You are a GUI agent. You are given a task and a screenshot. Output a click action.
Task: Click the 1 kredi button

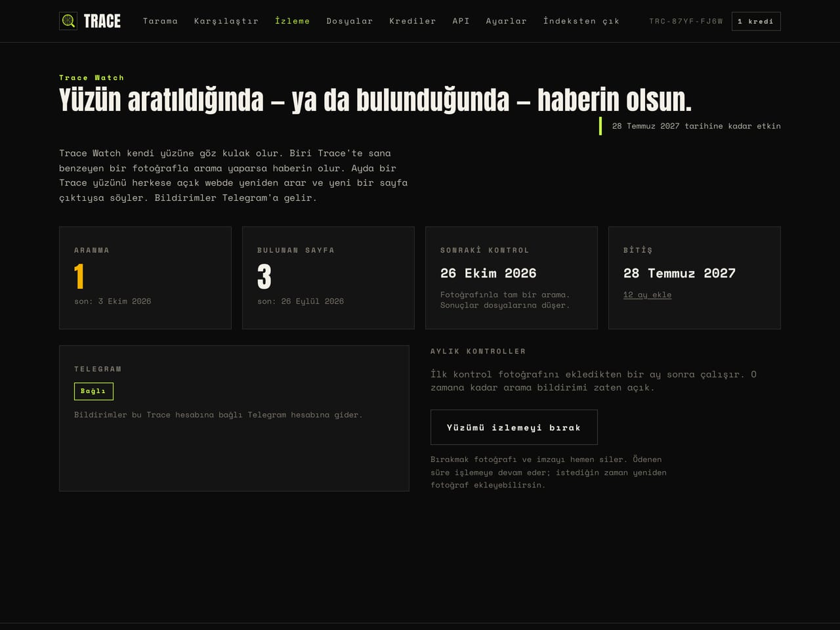pos(756,21)
